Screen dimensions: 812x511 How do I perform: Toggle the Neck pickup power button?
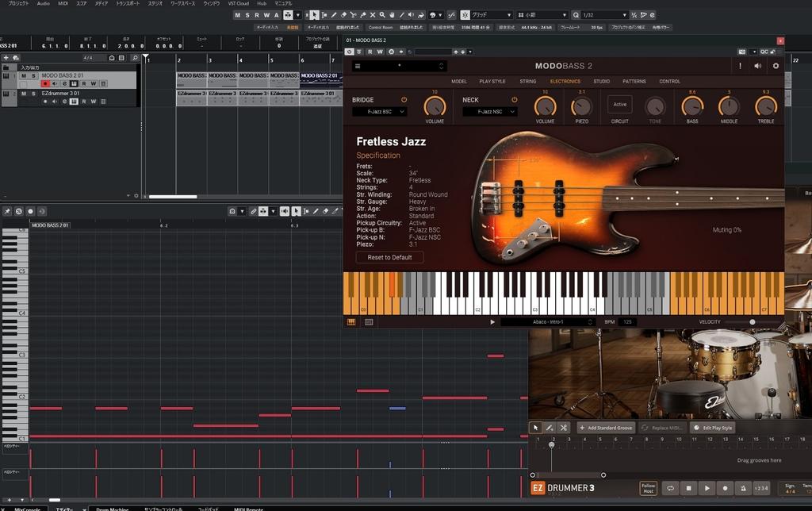click(514, 100)
